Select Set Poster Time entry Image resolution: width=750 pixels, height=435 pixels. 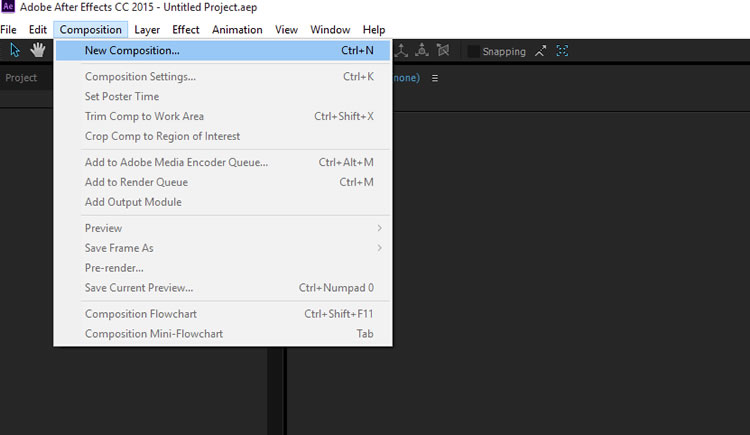[223, 97]
